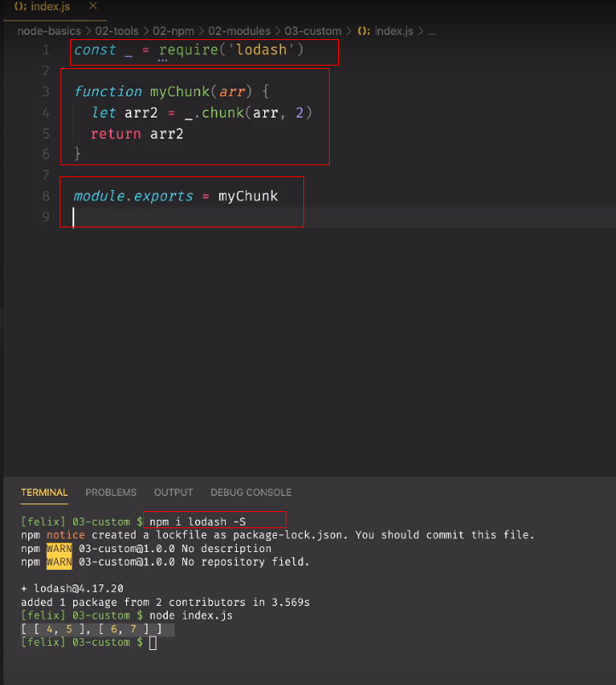The height and width of the screenshot is (685, 616).
Task: Click the '+ lodash@4.17.20' terminal line
Action: (72, 589)
